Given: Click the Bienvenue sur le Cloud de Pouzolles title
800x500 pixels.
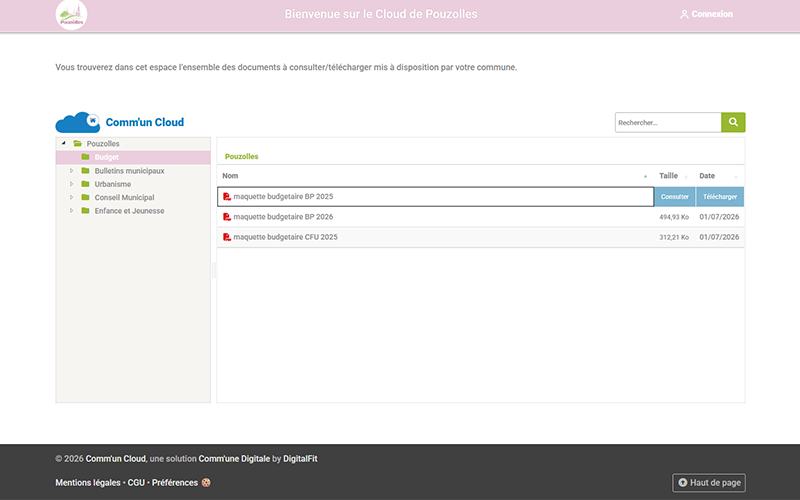Looking at the screenshot, I should (381, 14).
